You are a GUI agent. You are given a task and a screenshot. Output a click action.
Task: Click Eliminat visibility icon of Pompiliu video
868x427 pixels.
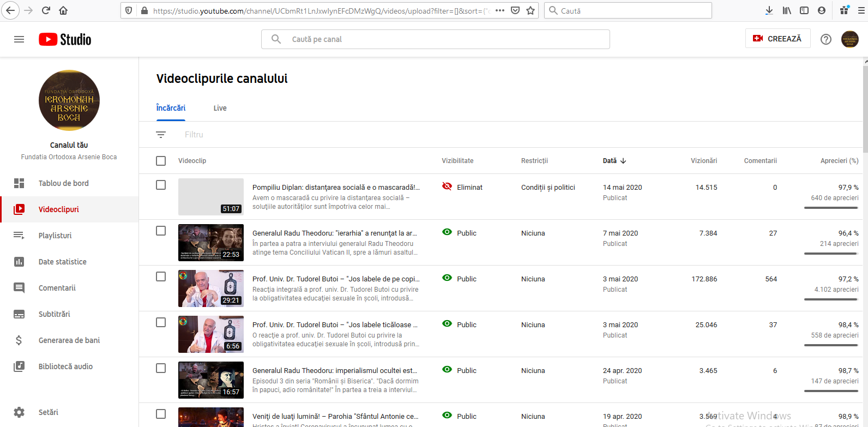447,187
